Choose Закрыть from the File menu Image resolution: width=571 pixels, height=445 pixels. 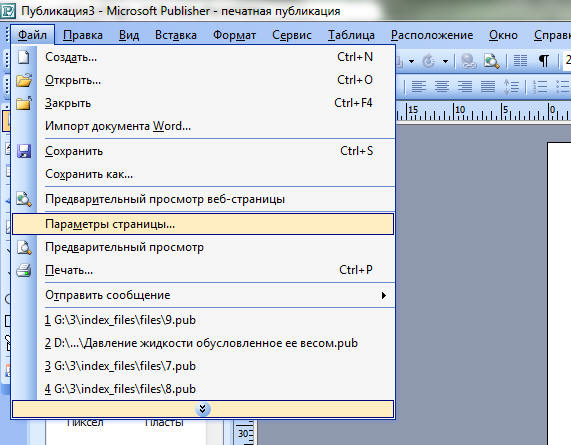coord(203,103)
